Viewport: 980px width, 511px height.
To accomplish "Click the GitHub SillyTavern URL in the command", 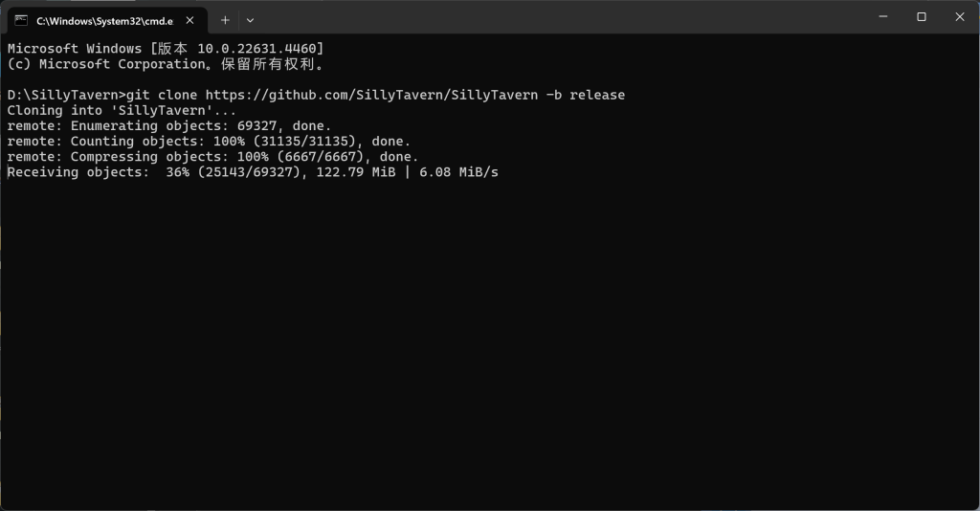I will [x=372, y=95].
